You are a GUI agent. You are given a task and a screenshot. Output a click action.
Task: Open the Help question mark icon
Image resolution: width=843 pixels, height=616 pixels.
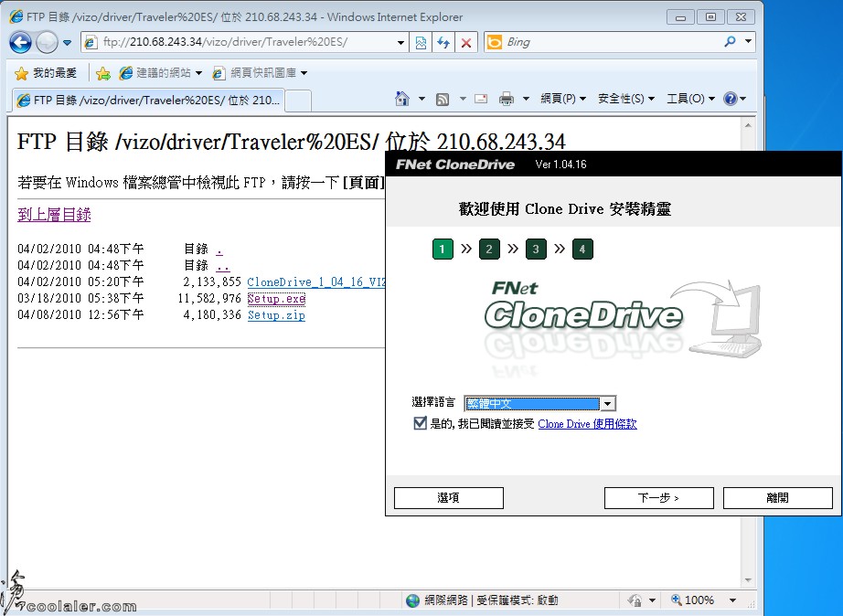click(x=731, y=99)
